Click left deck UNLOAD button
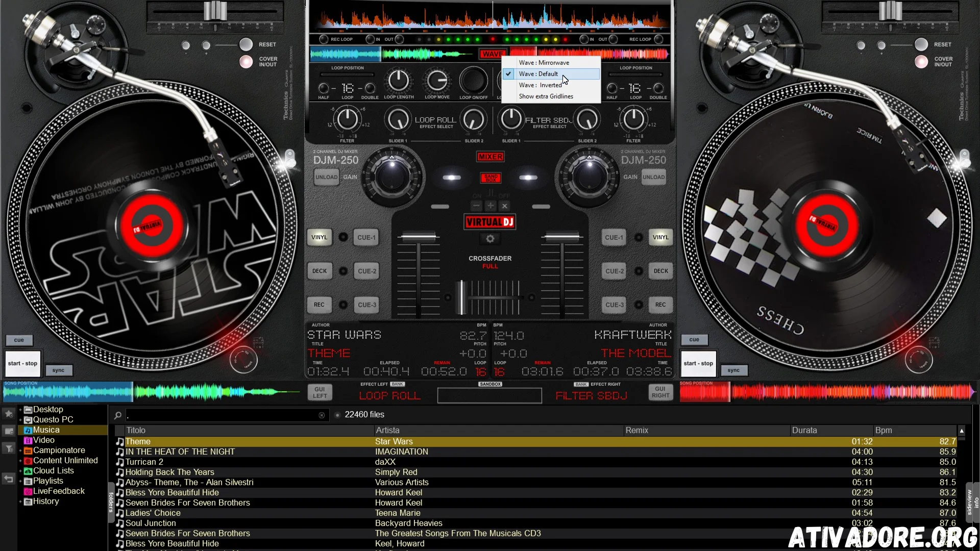Image resolution: width=980 pixels, height=551 pixels. (327, 177)
